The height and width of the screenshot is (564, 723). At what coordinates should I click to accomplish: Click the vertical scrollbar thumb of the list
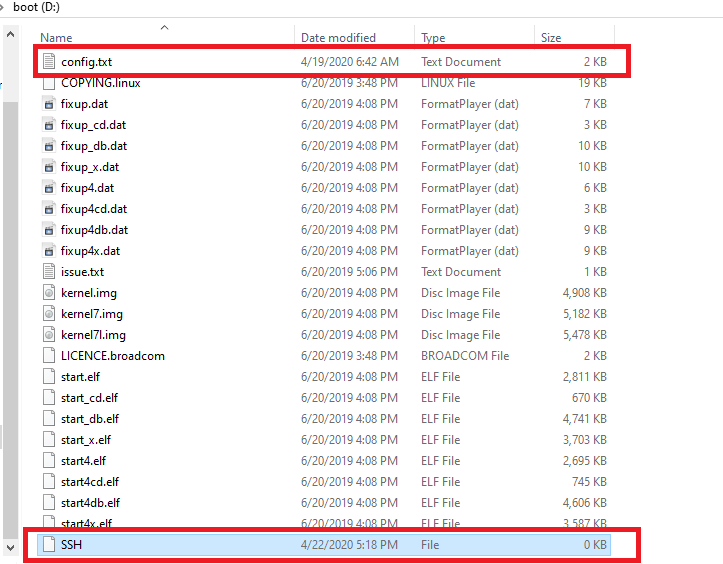(11, 319)
